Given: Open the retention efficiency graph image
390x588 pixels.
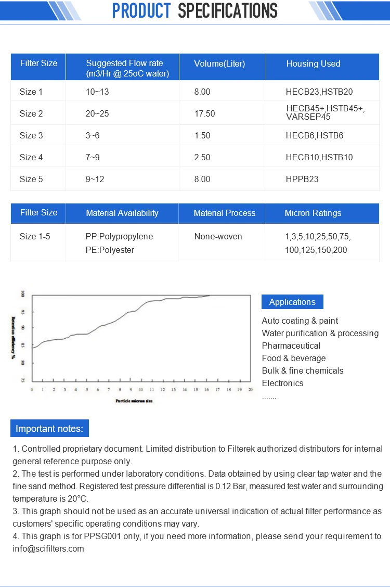Looking at the screenshot, I should point(132,346).
